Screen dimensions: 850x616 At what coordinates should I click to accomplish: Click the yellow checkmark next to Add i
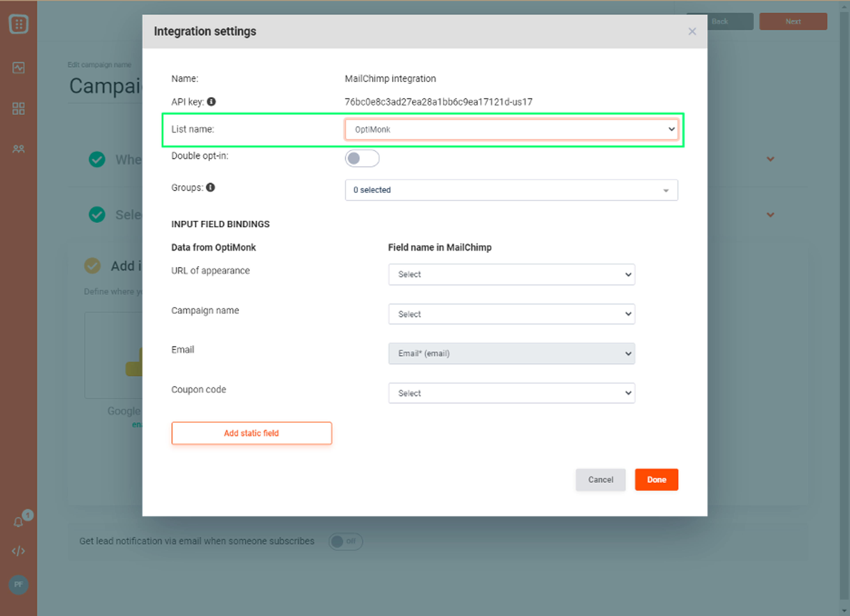(92, 266)
